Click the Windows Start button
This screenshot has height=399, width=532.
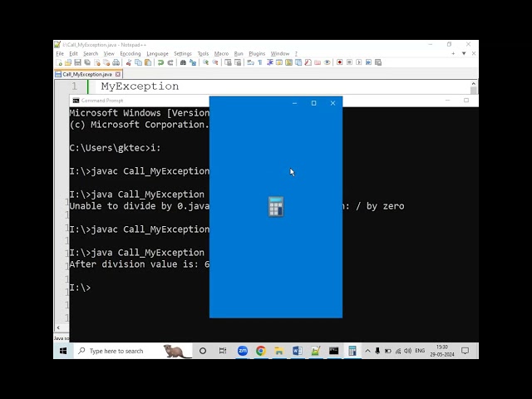coord(63,351)
